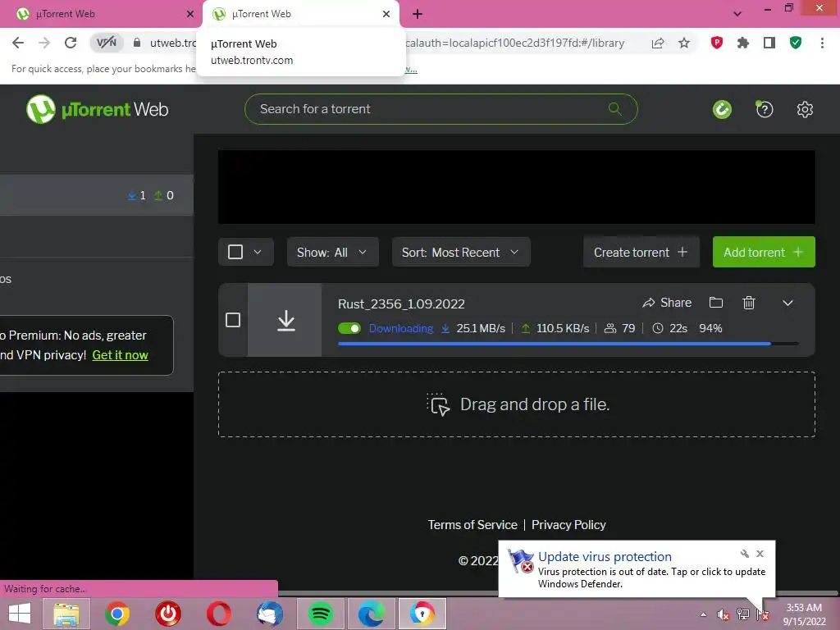Click the muted volume tray icon
Image resolution: width=840 pixels, height=630 pixels.
[x=723, y=614]
